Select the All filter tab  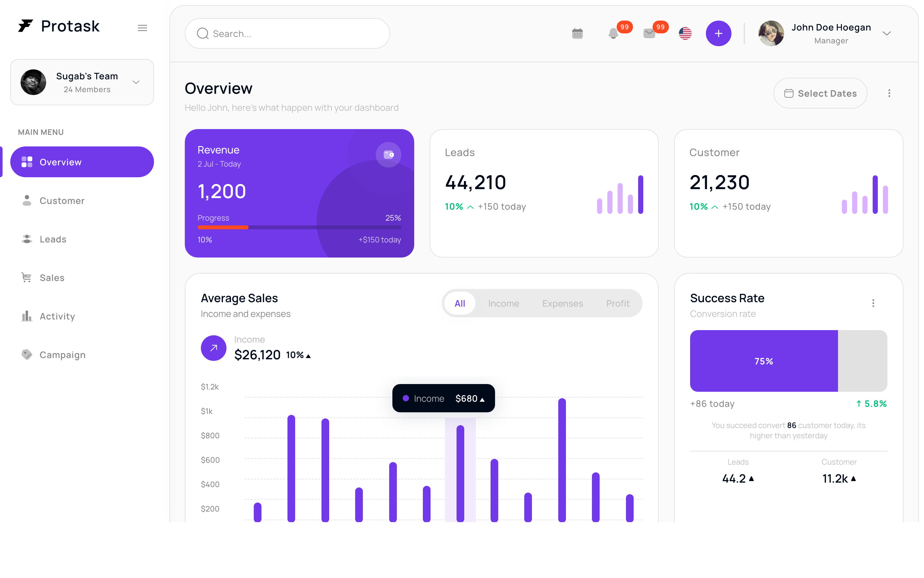[x=460, y=303]
